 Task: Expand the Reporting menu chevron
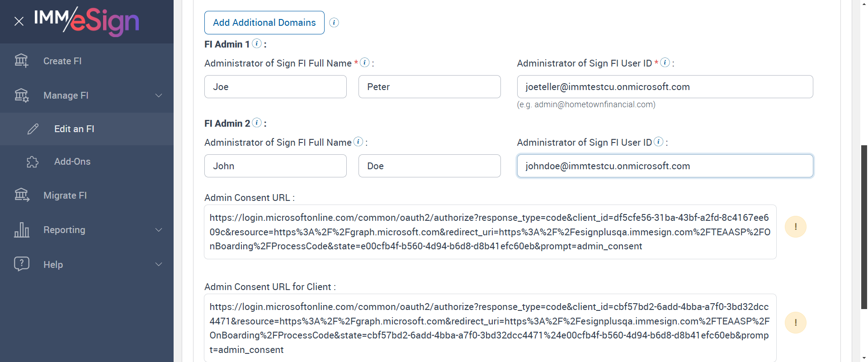tap(159, 230)
